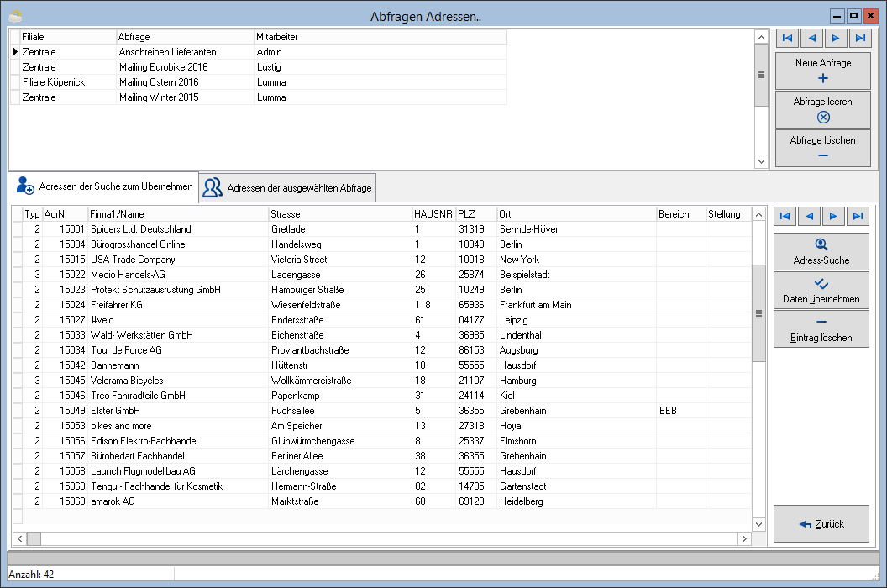
Task: Click the Neue Abfrage button
Action: tap(823, 71)
